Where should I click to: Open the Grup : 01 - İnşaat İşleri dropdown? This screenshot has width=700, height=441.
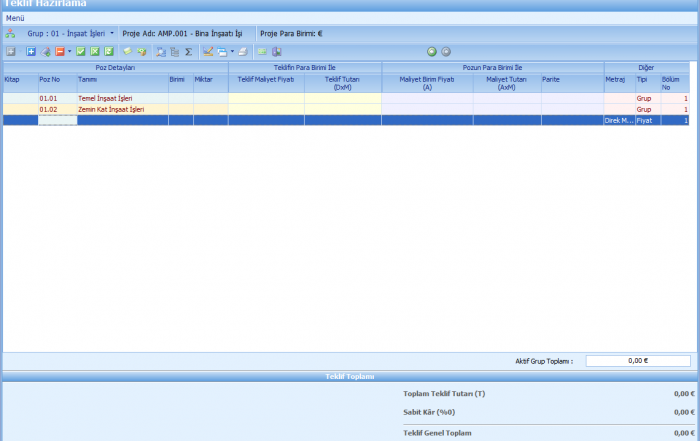[112, 33]
